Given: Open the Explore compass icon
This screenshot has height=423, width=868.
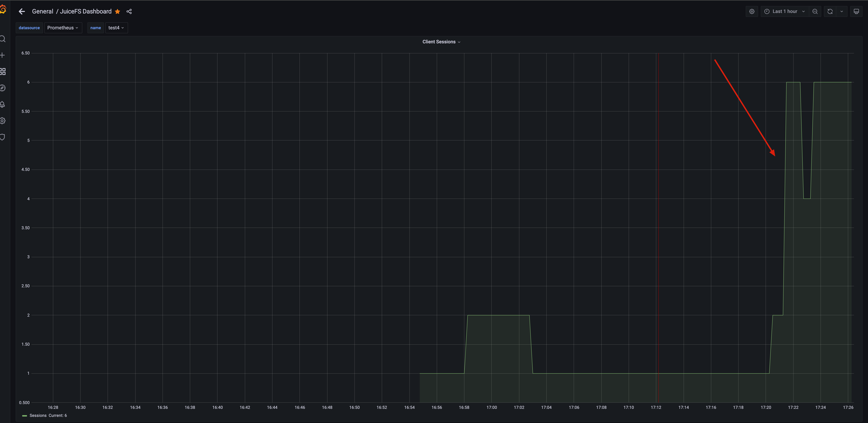Looking at the screenshot, I should (x=3, y=88).
